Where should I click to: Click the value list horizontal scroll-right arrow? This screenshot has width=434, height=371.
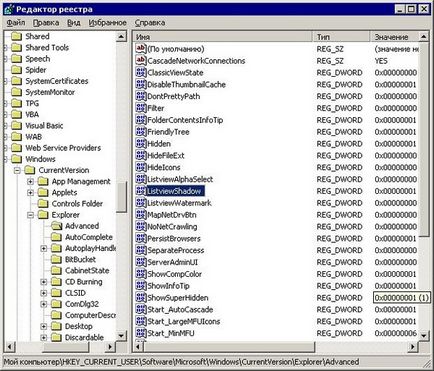tap(413, 347)
